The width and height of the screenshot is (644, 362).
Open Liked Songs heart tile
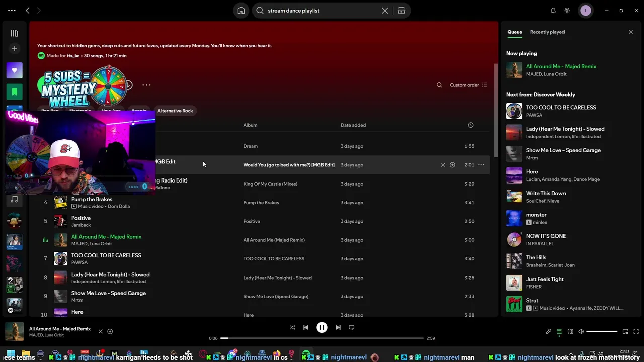click(14, 70)
